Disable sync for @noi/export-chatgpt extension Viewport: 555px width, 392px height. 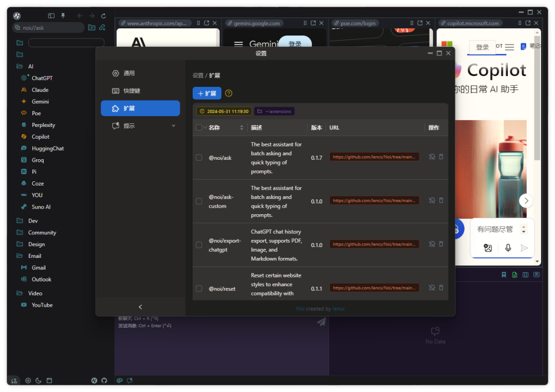(x=432, y=244)
